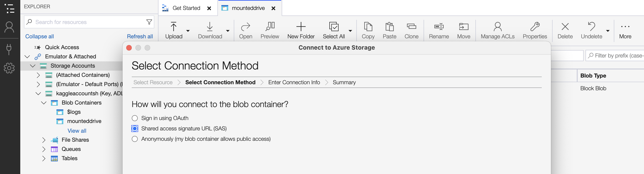This screenshot has width=644, height=174.
Task: Select the $logs blob container
Action: 74,112
